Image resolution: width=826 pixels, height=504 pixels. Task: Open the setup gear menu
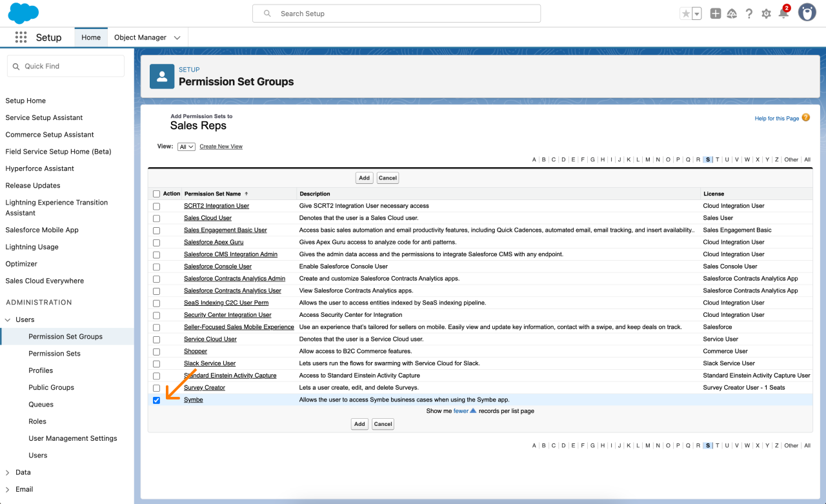click(x=766, y=14)
